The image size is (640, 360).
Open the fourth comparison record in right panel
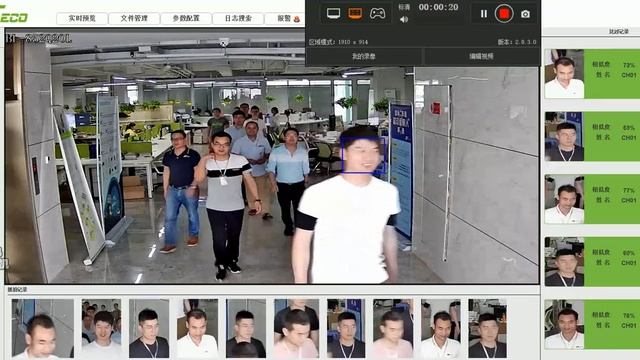(592, 262)
